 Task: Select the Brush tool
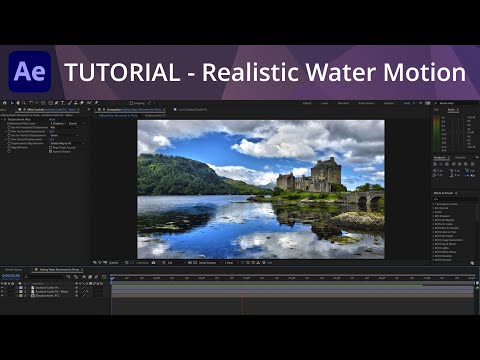(70, 103)
